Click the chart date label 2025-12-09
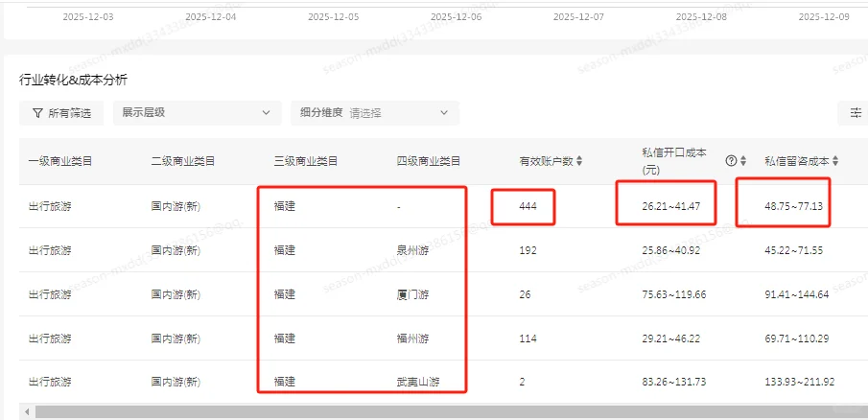 824,17
